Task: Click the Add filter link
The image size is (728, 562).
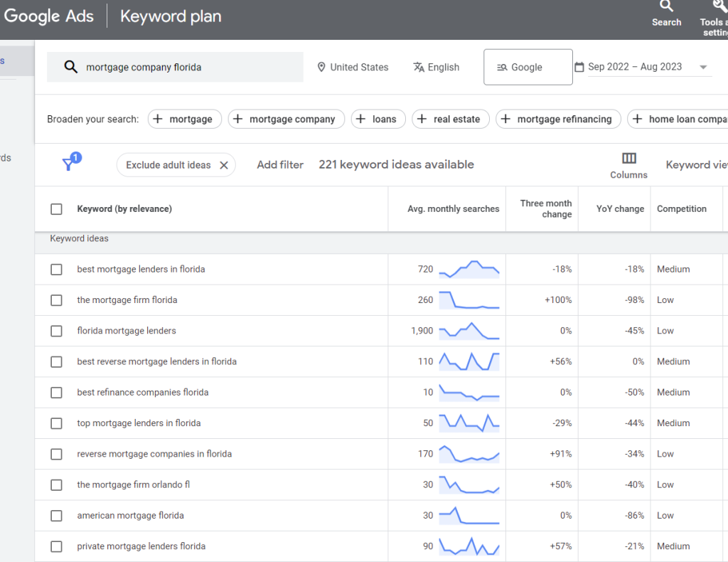Action: (280, 164)
